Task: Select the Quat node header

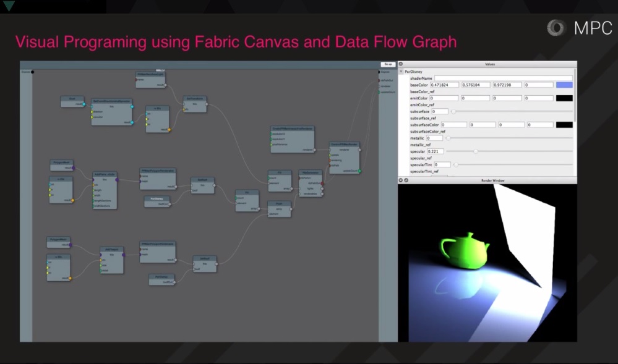Action: pos(72,98)
